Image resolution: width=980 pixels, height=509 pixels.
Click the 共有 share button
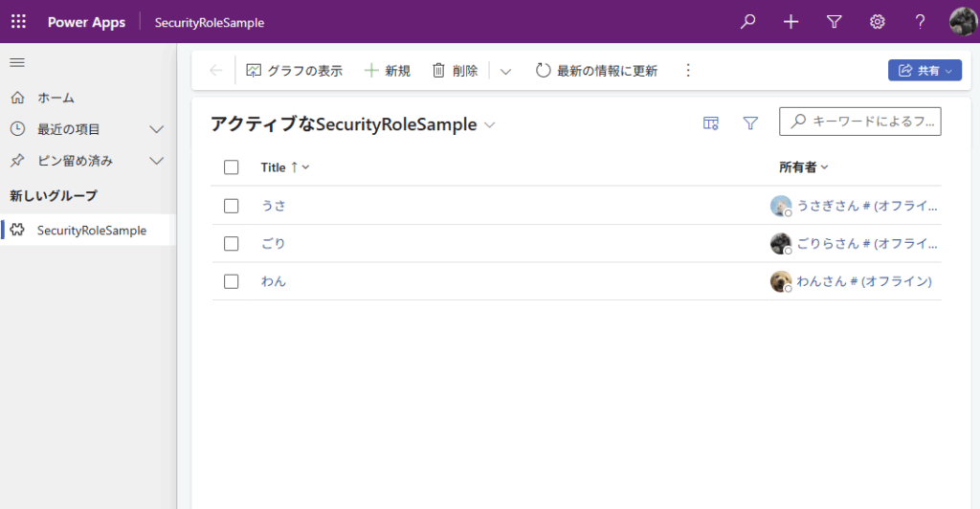coord(924,71)
